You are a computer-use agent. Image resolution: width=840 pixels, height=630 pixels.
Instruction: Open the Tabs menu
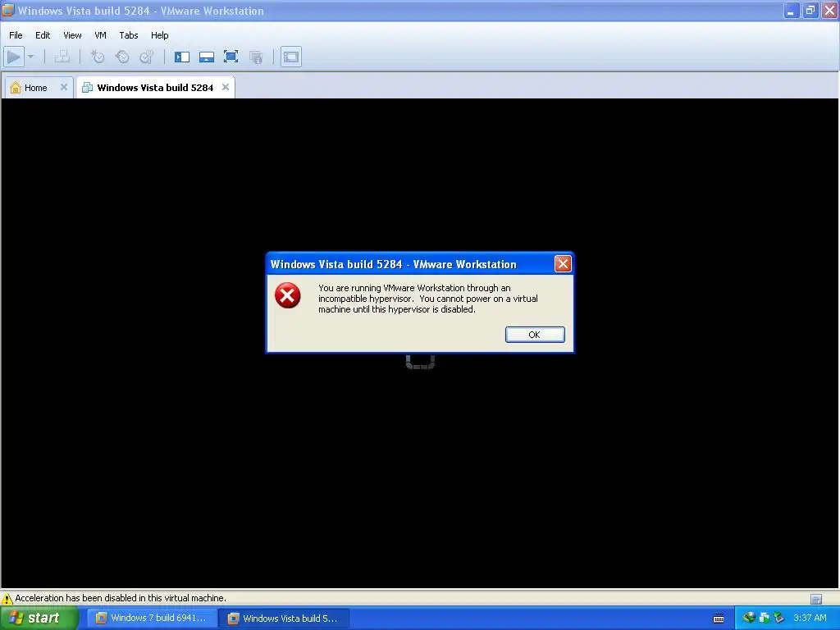[129, 35]
